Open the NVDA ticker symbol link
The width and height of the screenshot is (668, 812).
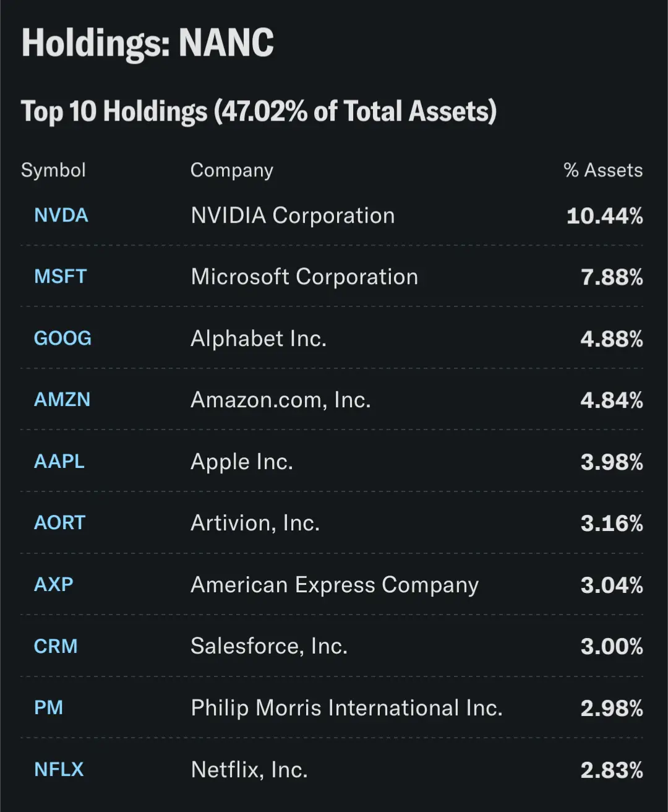coord(61,215)
